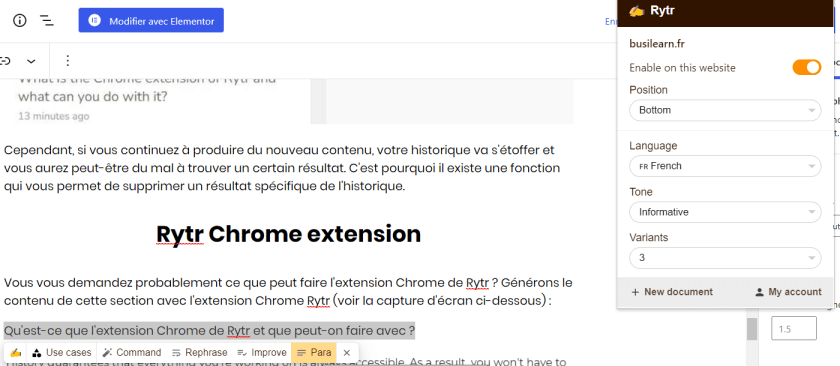Open the Variants dropdown showing 3

tap(725, 258)
